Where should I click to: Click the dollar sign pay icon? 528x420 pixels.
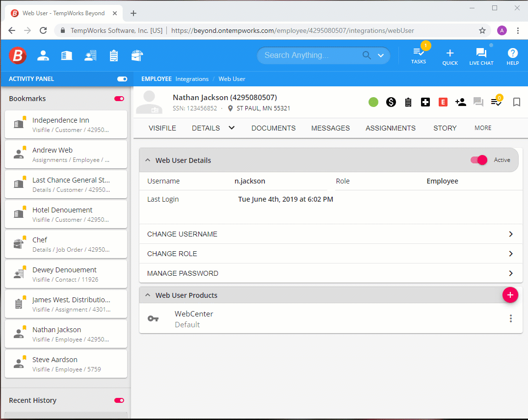tap(391, 102)
